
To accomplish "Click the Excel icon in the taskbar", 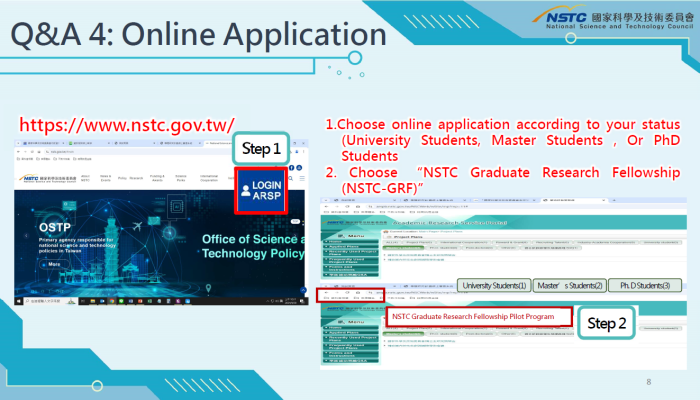I will click(150, 301).
